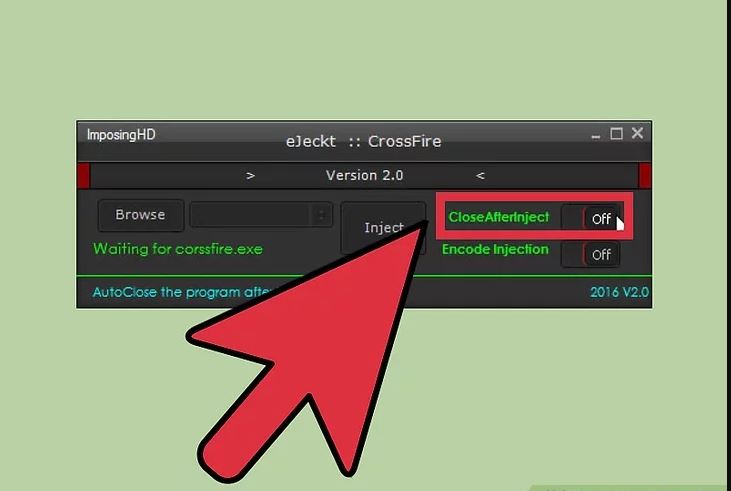
Task: Click the green Encode Injection label
Action: point(495,249)
